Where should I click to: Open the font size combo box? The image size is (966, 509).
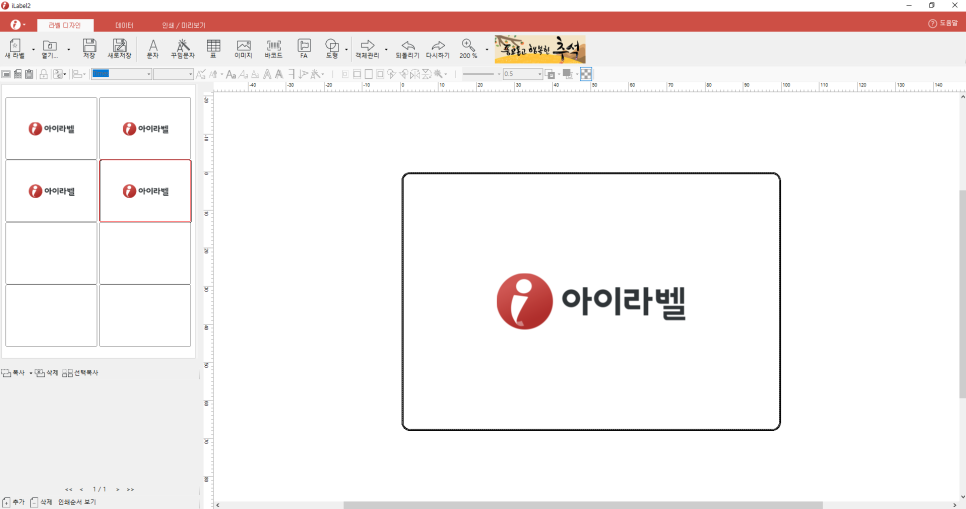173,74
